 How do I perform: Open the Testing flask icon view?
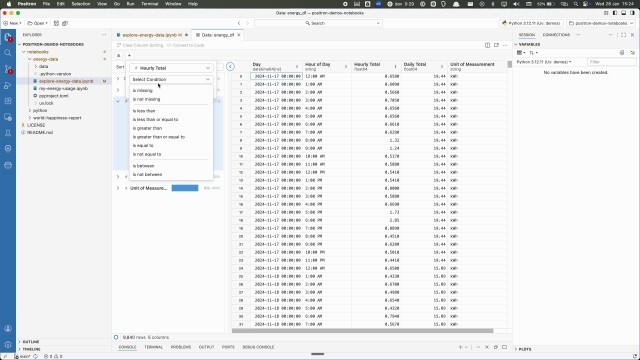point(8,133)
